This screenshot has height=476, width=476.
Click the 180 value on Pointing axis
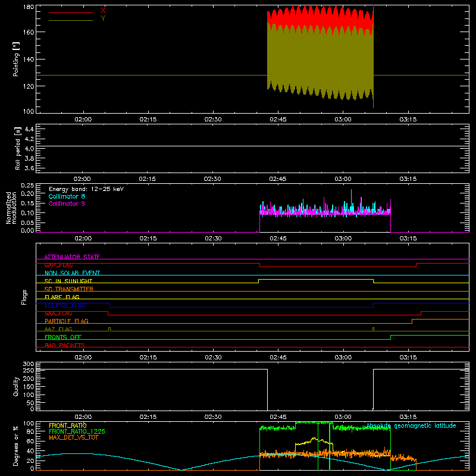pyautogui.click(x=29, y=7)
